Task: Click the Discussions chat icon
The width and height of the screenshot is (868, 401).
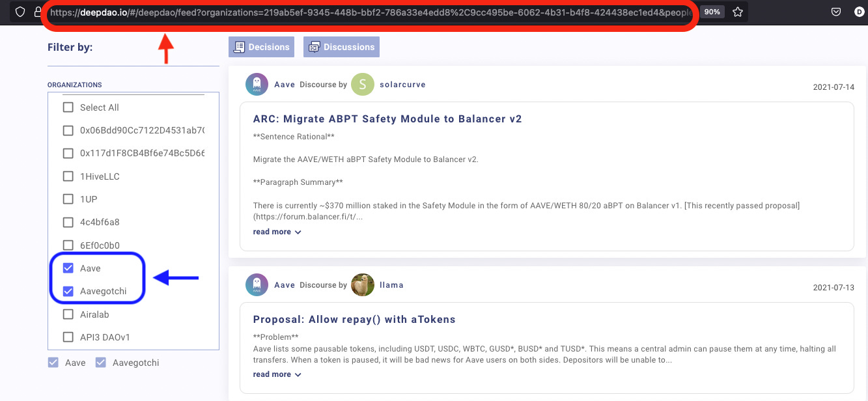Action: pos(315,47)
